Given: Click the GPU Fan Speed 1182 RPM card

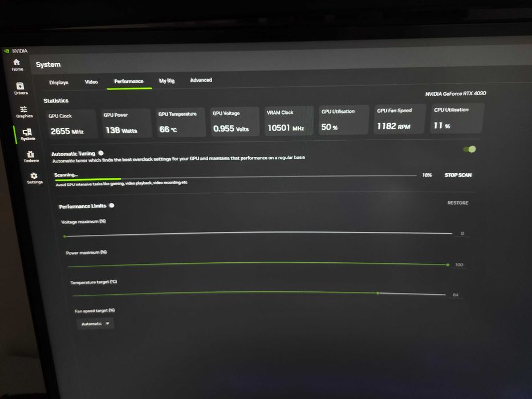Looking at the screenshot, I should 399,119.
